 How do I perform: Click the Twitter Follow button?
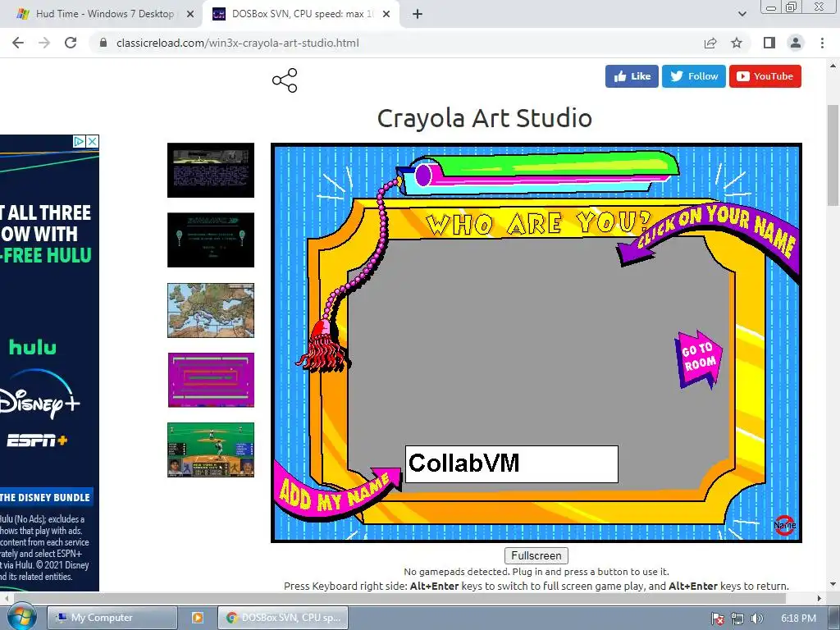coord(694,76)
